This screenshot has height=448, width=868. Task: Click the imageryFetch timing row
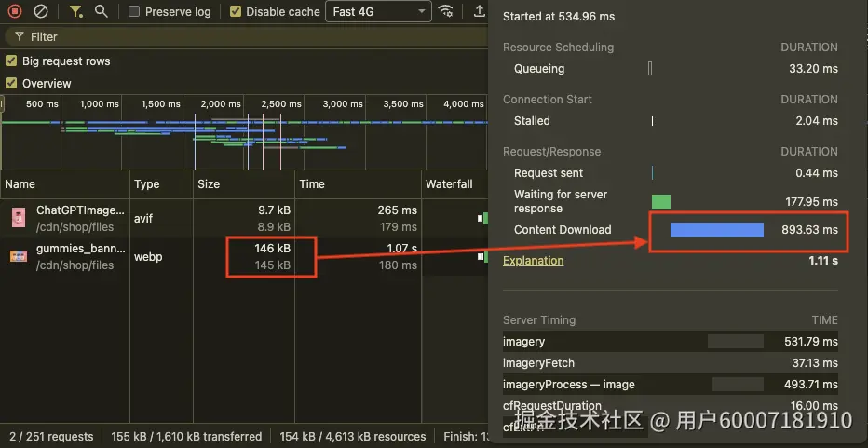[671, 362]
